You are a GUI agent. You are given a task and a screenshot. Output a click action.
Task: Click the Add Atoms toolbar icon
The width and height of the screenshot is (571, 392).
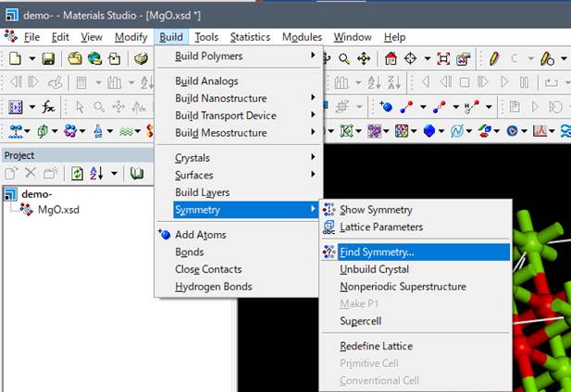(386, 106)
